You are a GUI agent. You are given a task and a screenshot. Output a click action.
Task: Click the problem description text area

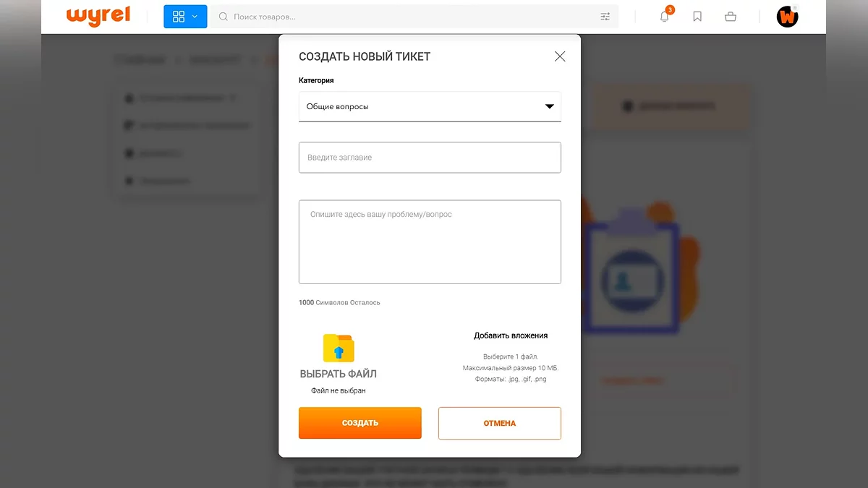pyautogui.click(x=430, y=241)
